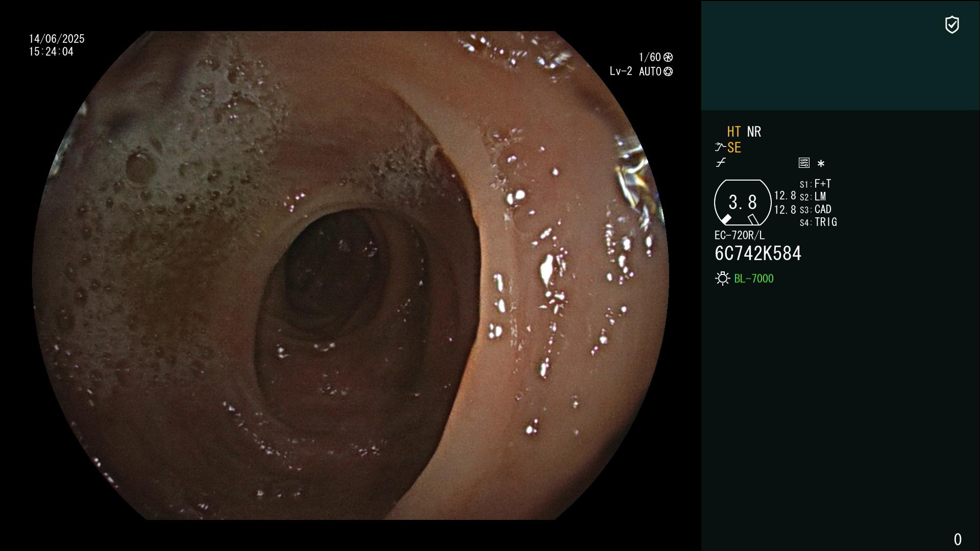The height and width of the screenshot is (551, 980).
Task: Click the shield checkmark icon
Action: click(952, 24)
